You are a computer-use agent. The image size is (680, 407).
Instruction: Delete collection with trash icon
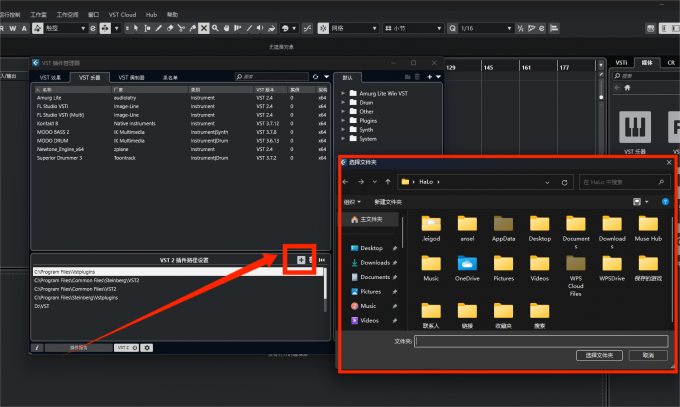coord(417,77)
